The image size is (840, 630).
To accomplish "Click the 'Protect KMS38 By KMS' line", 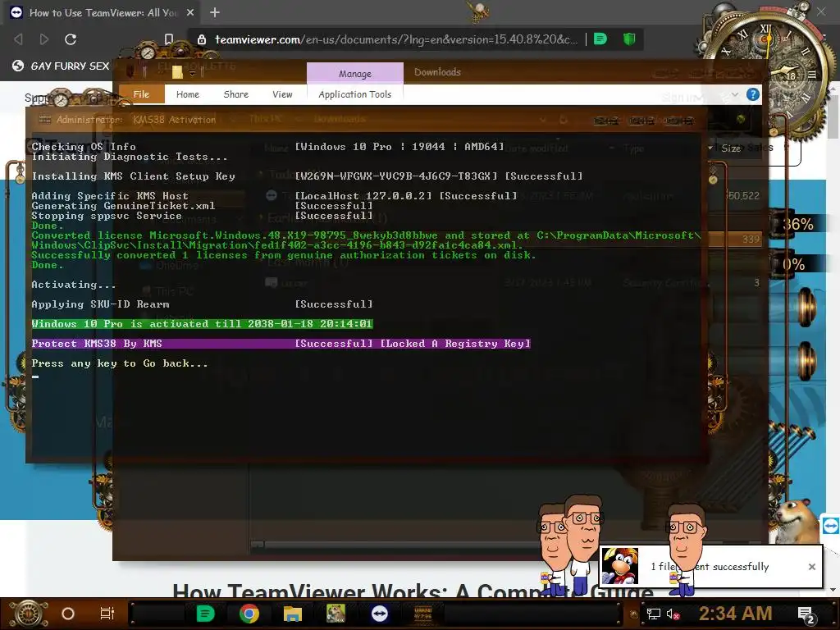I will click(281, 344).
